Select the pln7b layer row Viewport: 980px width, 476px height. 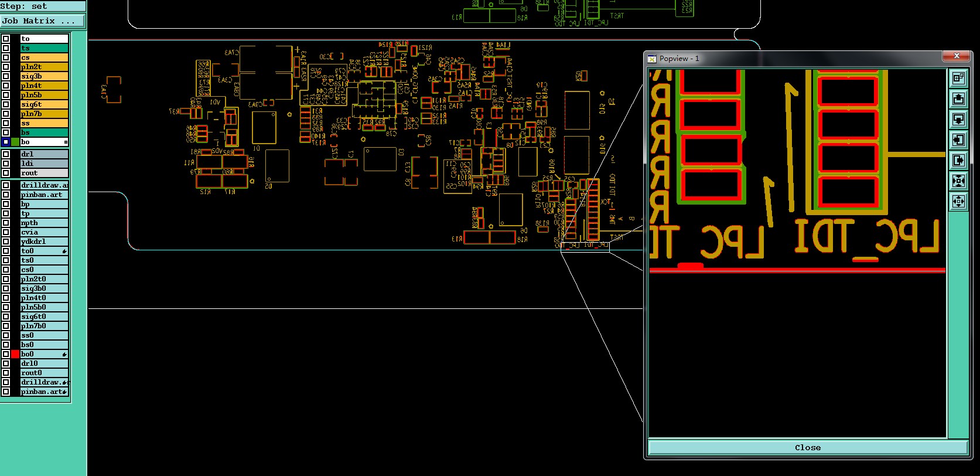click(x=45, y=114)
